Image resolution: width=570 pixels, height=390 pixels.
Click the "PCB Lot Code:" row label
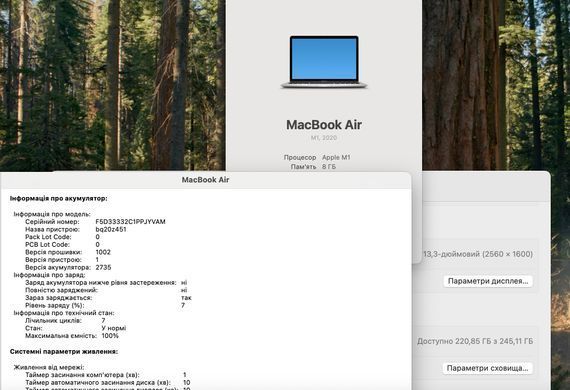point(48,245)
